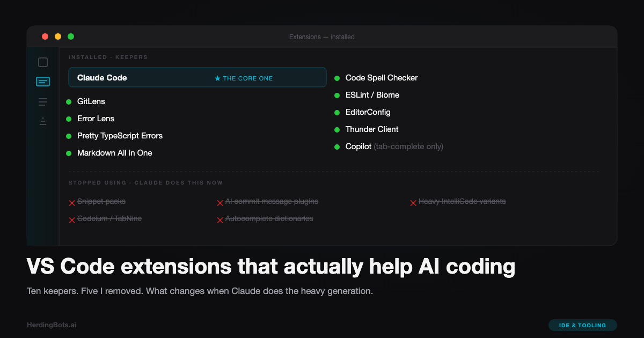Click green dot beside Code Spell Checker
The height and width of the screenshot is (338, 644).
[337, 78]
